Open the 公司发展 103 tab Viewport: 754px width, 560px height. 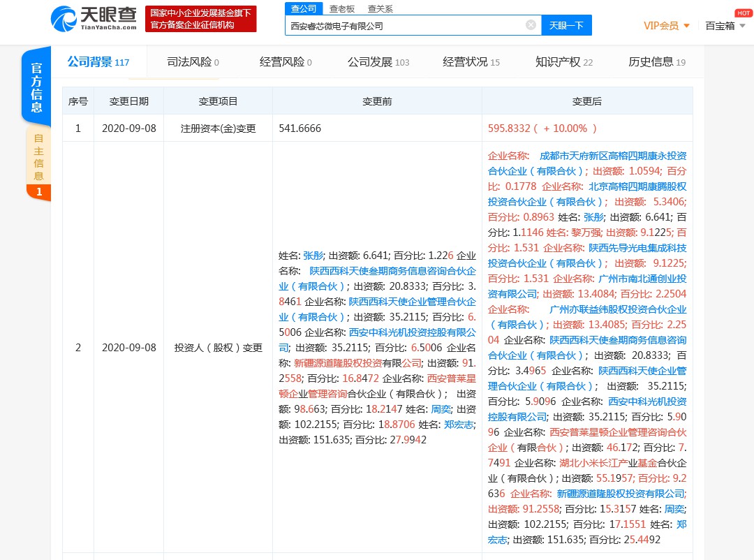[378, 62]
